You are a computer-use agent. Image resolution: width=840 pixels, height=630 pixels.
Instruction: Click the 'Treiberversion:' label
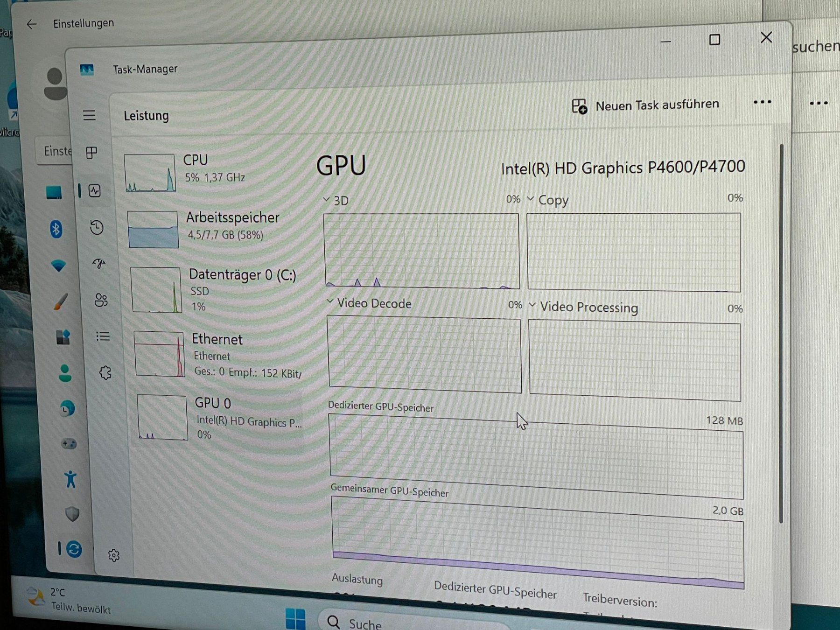point(620,600)
